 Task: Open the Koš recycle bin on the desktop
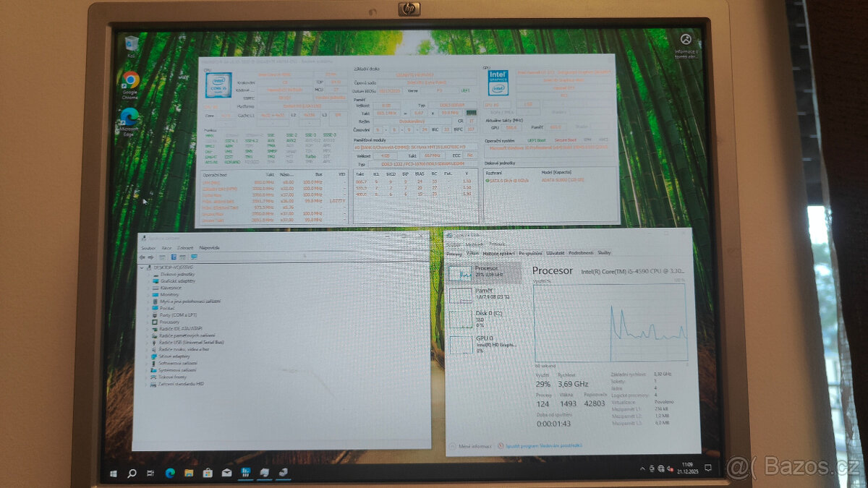pyautogui.click(x=130, y=43)
